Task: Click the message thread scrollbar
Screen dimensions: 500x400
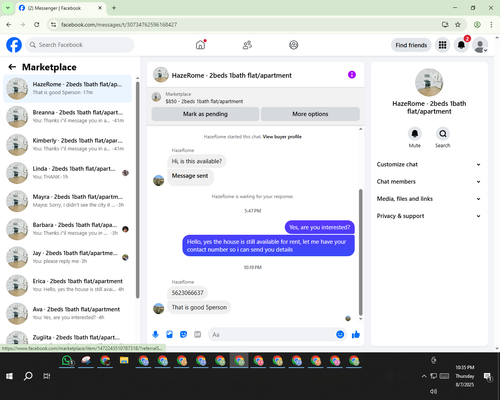Action: coord(360,252)
